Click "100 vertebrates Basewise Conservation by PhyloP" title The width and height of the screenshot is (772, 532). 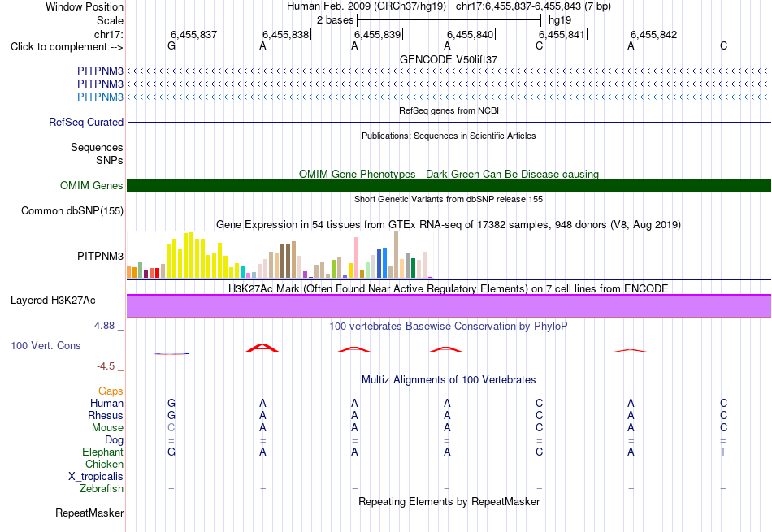[x=449, y=326]
